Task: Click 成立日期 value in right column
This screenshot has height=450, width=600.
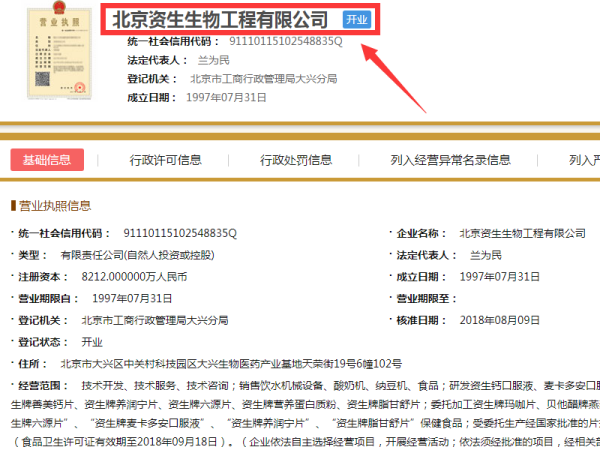Action: click(x=499, y=277)
